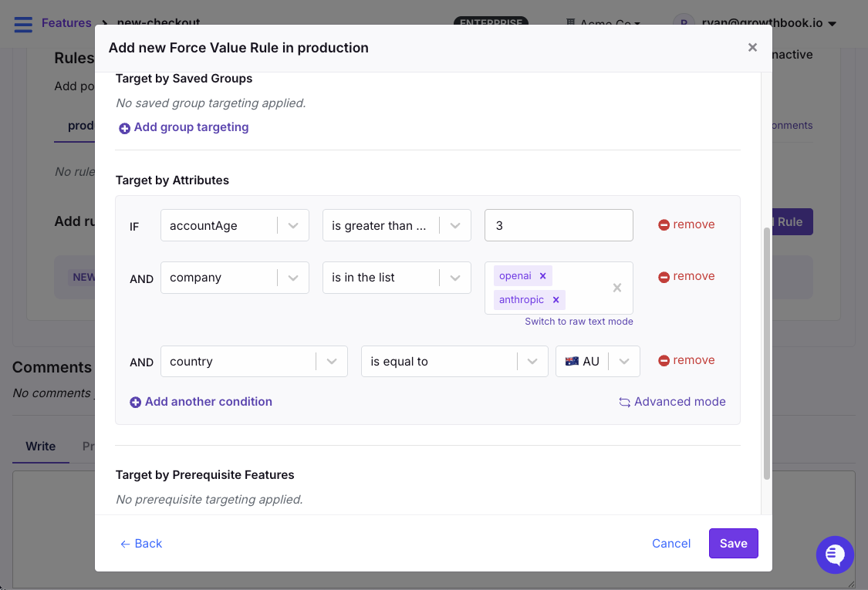Switch to Advanced mode

click(672, 401)
